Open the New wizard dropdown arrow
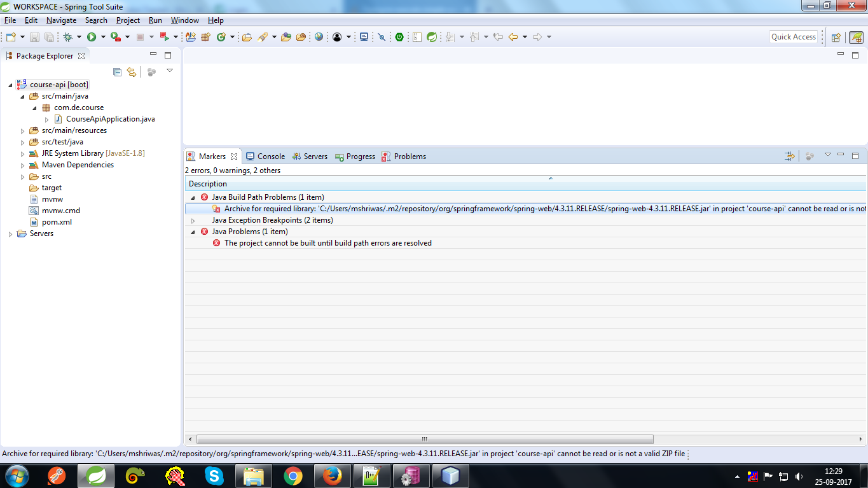The image size is (868, 488). (22, 37)
